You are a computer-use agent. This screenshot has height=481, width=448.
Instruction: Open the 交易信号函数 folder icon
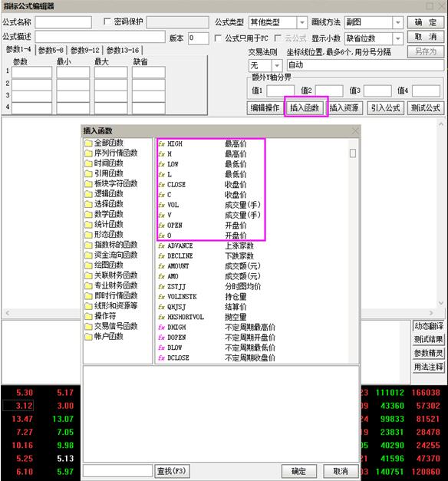(x=89, y=326)
